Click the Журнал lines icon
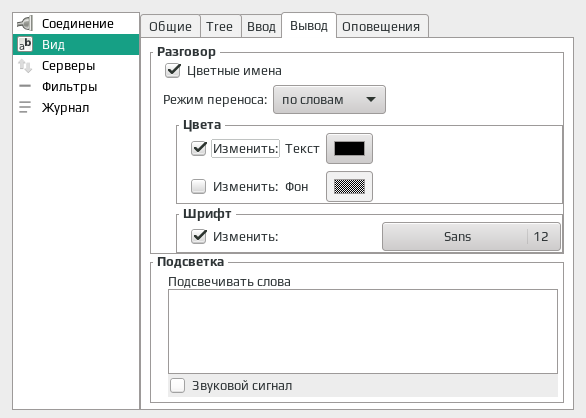The height and width of the screenshot is (418, 586). 25,107
